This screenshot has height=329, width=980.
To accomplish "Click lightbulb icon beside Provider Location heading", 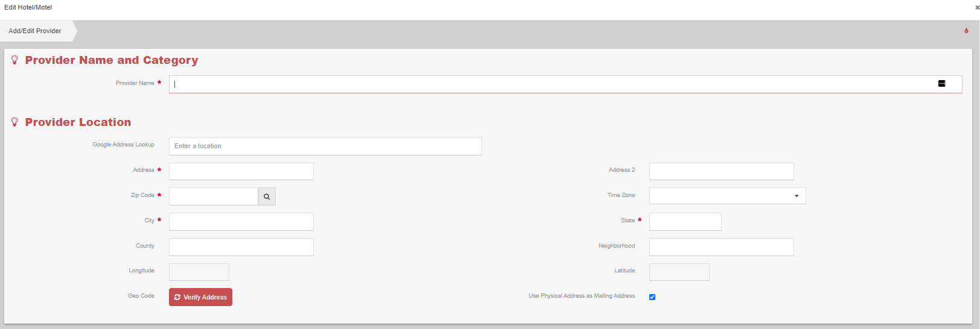I will [15, 122].
